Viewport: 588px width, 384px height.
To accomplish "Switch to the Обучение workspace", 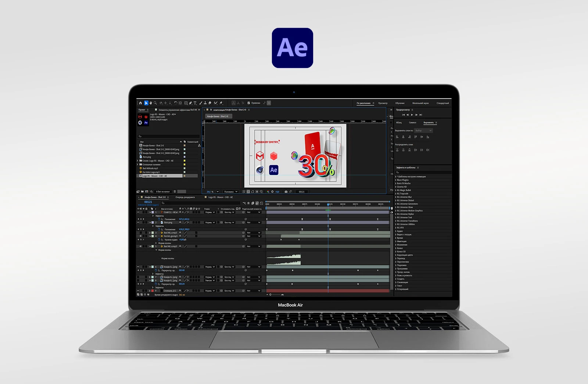I will pyautogui.click(x=399, y=103).
